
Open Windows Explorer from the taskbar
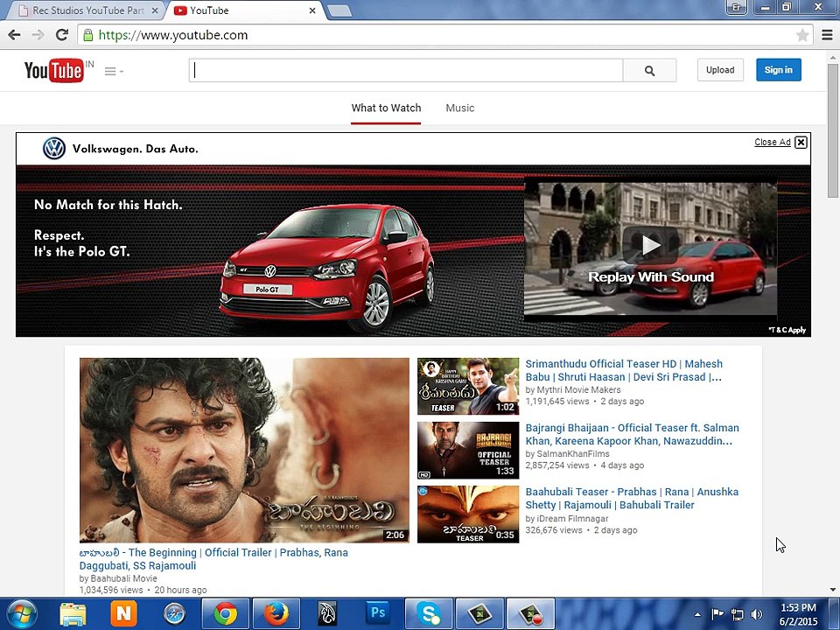[x=73, y=614]
